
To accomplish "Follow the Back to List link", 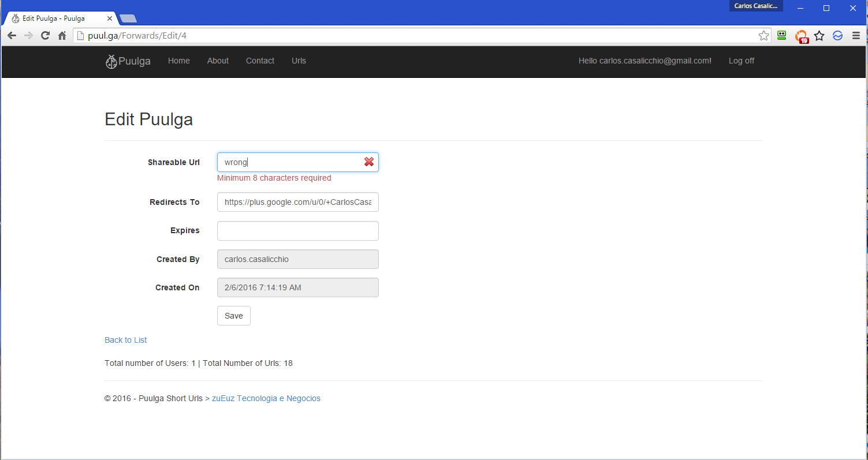I will click(x=125, y=340).
